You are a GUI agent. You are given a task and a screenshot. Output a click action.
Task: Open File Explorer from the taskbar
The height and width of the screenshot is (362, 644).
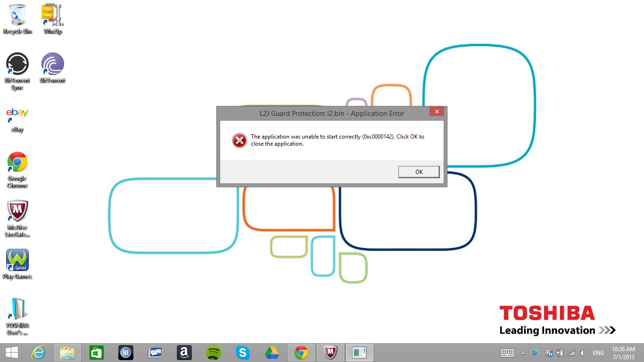tap(67, 353)
